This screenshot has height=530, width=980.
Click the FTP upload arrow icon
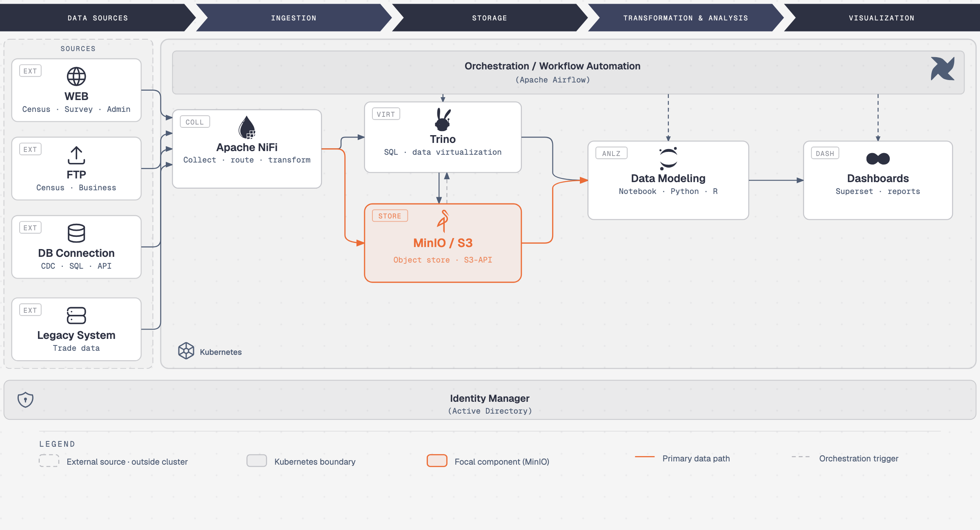tap(76, 155)
